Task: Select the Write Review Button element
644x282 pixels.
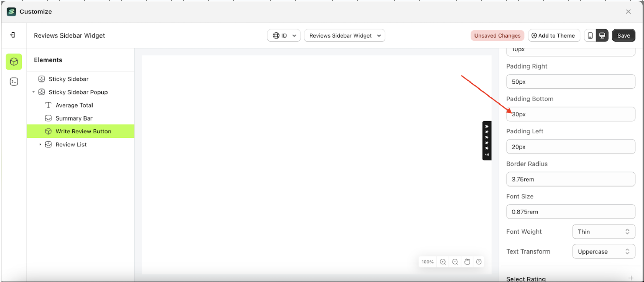Action: tap(83, 131)
